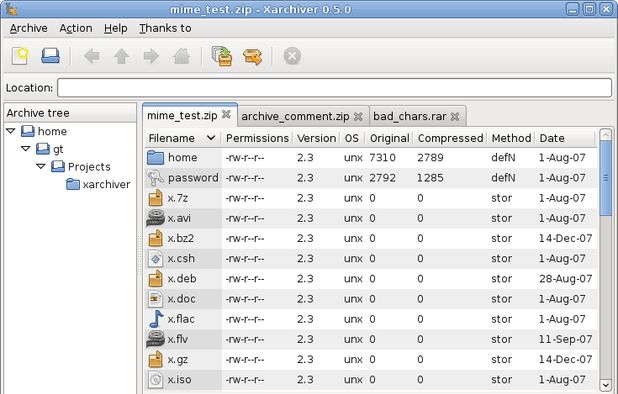Click the compressed size value 1285

point(430,178)
